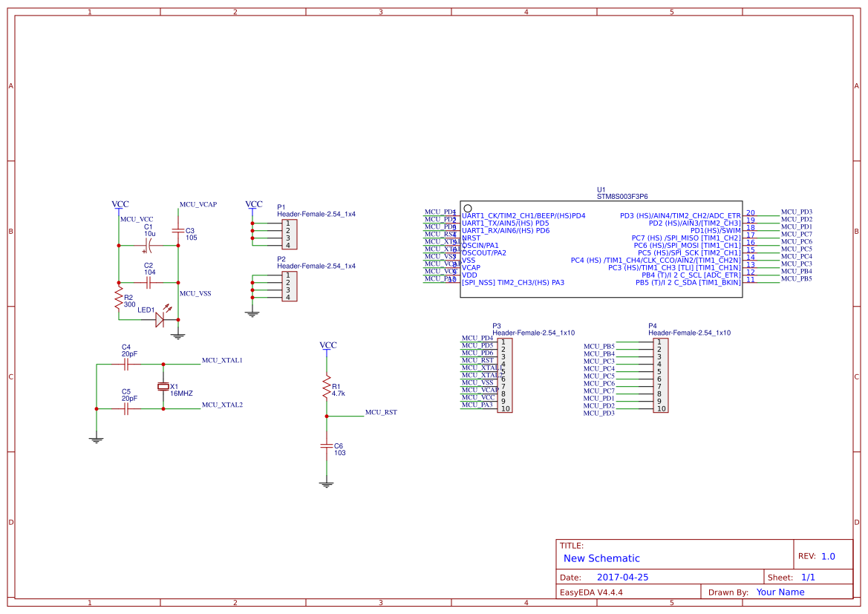Select the ground symbol below header P2
Screen dimensions: 868x614
pos(252,314)
